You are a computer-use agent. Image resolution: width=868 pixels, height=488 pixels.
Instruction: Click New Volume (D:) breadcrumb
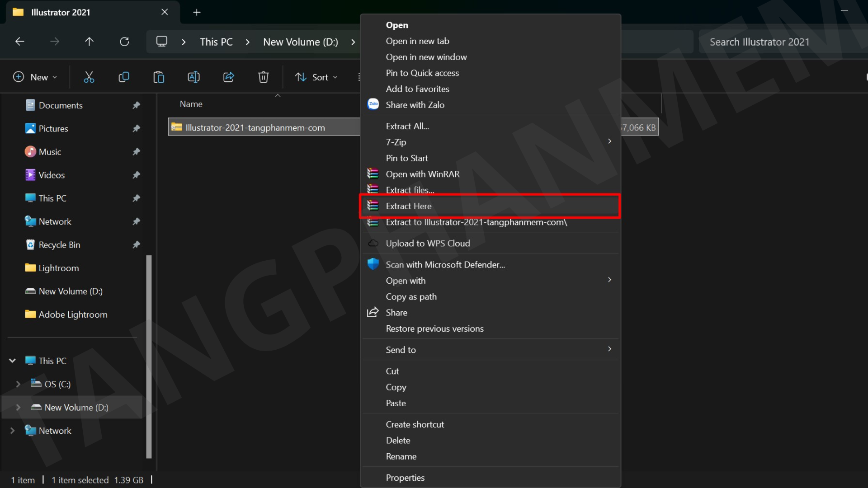pyautogui.click(x=301, y=42)
